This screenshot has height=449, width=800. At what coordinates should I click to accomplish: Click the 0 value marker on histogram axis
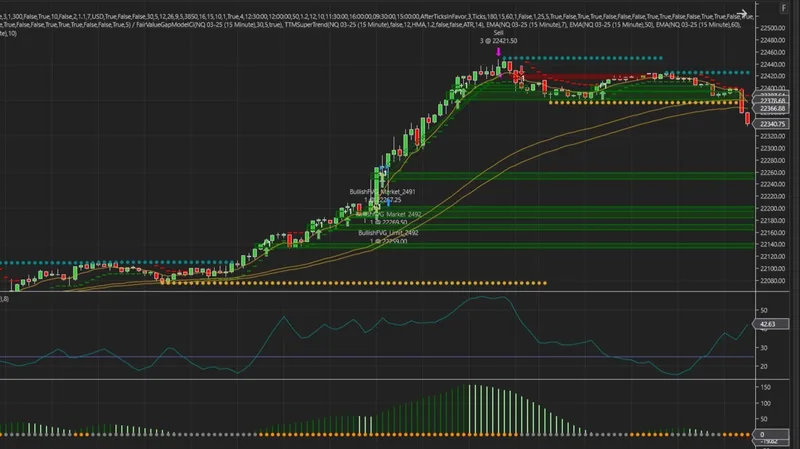tap(771, 435)
